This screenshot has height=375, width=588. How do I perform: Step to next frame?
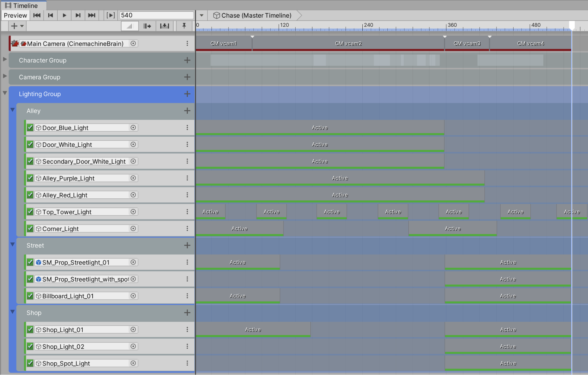(x=78, y=15)
